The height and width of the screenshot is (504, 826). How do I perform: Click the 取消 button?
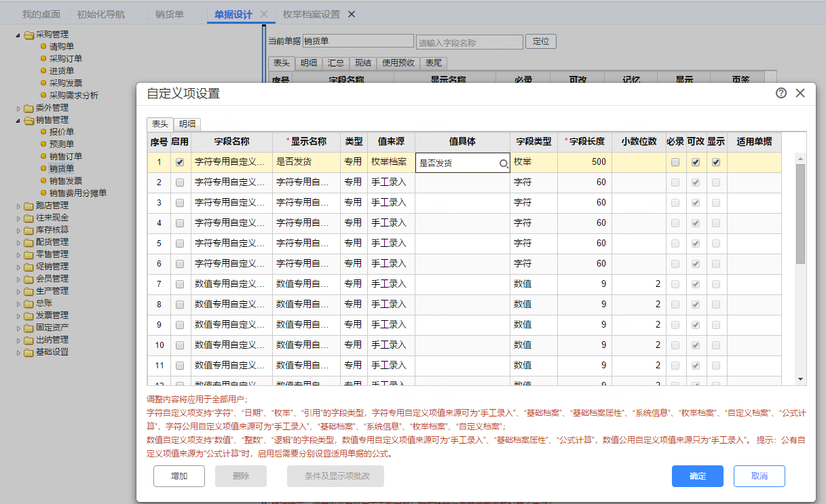coord(759,476)
